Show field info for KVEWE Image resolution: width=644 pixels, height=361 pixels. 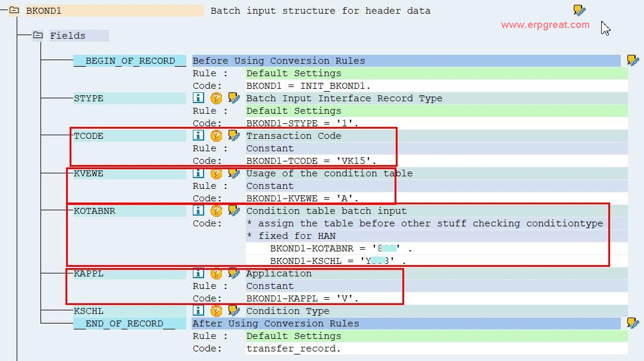tap(198, 173)
